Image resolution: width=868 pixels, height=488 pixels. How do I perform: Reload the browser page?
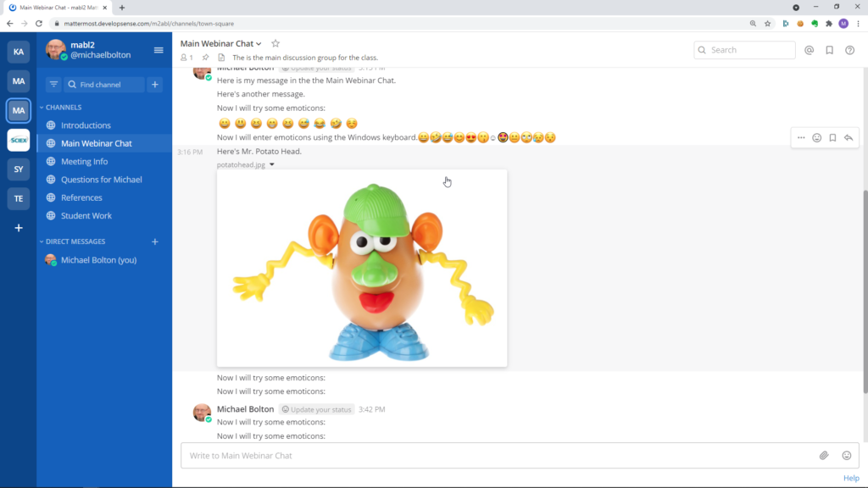[39, 24]
